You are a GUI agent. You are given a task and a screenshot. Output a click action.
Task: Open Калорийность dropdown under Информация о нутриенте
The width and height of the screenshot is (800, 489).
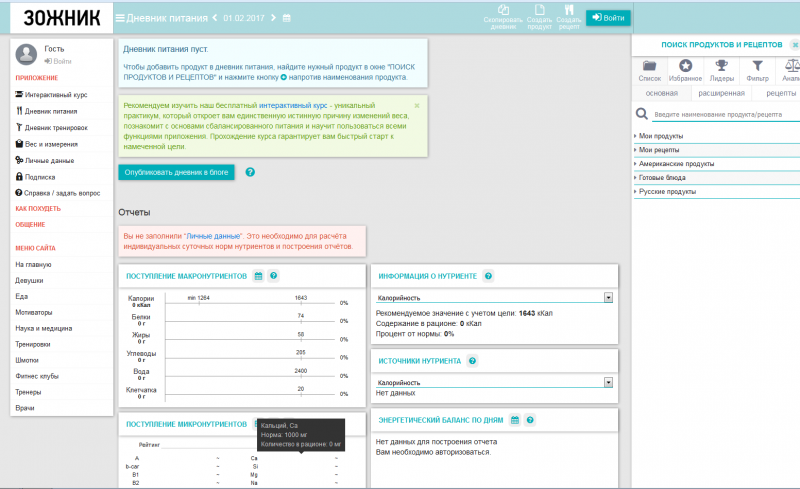(x=493, y=297)
